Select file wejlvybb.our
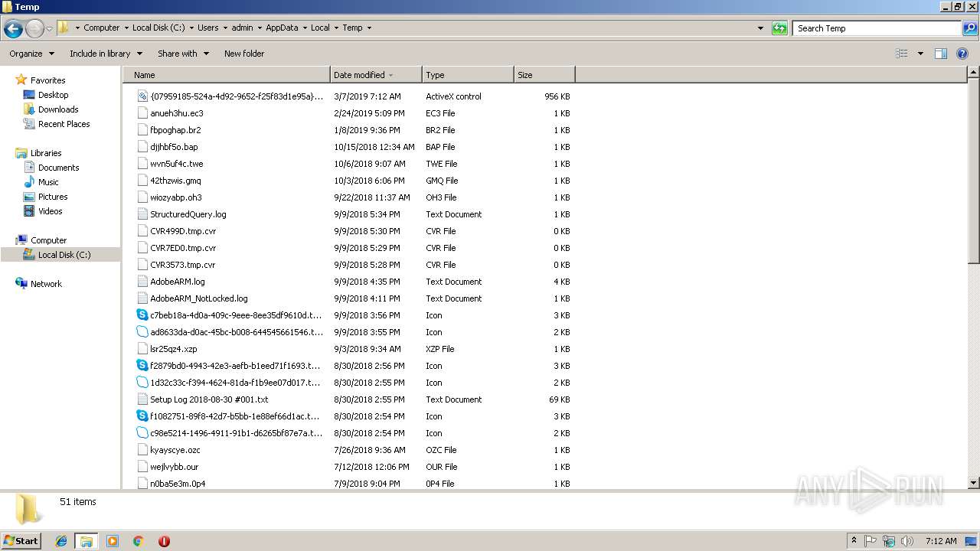Screen dimensions: 980x551 (x=175, y=467)
